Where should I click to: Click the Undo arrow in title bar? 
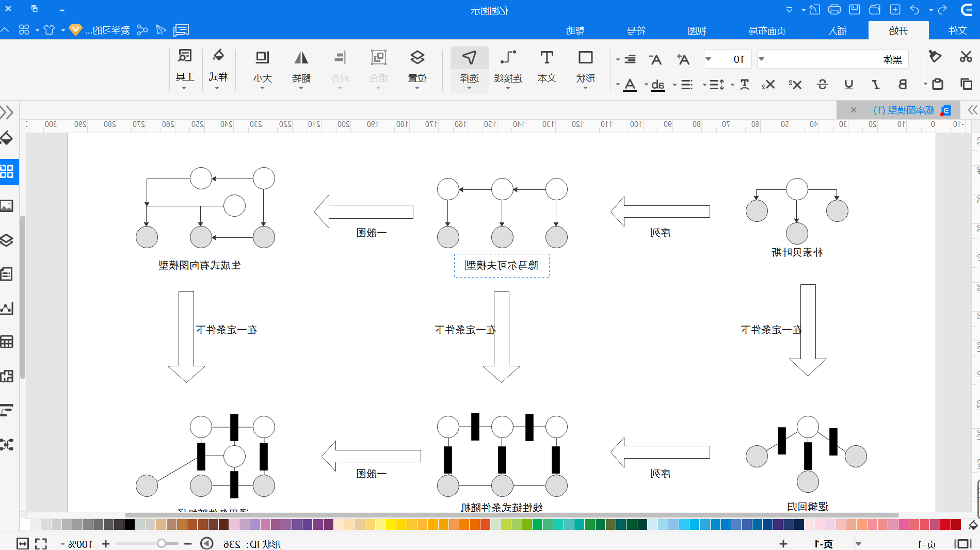tap(914, 10)
